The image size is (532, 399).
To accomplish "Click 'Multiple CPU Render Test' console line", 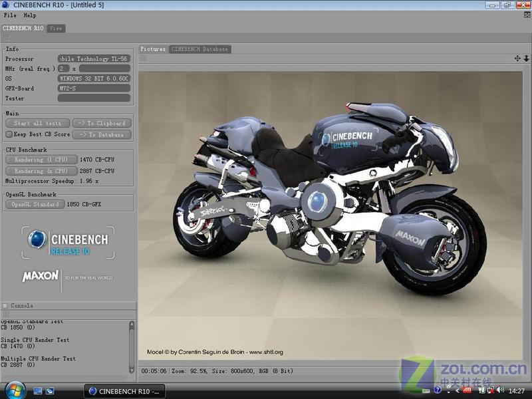I will point(38,358).
